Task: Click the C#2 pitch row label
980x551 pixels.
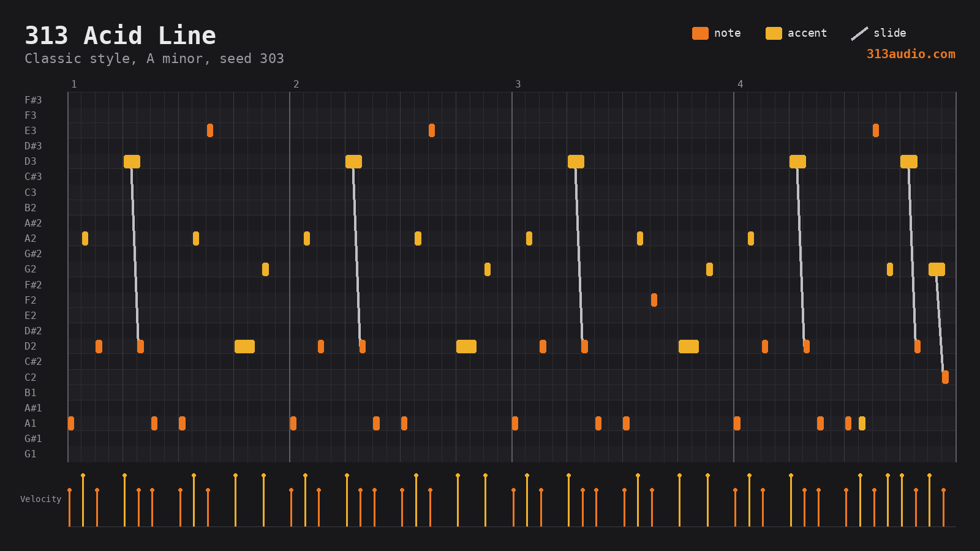Action: pos(33,361)
